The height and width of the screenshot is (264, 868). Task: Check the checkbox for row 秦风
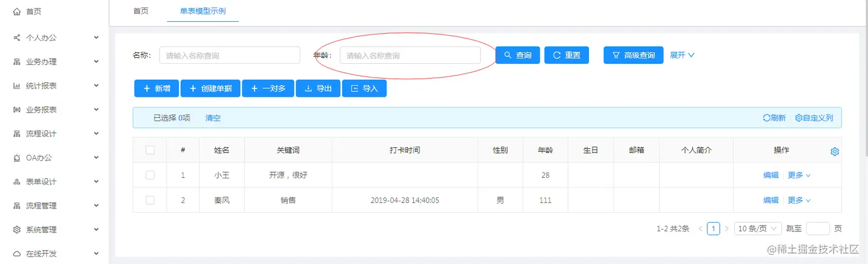point(150,200)
